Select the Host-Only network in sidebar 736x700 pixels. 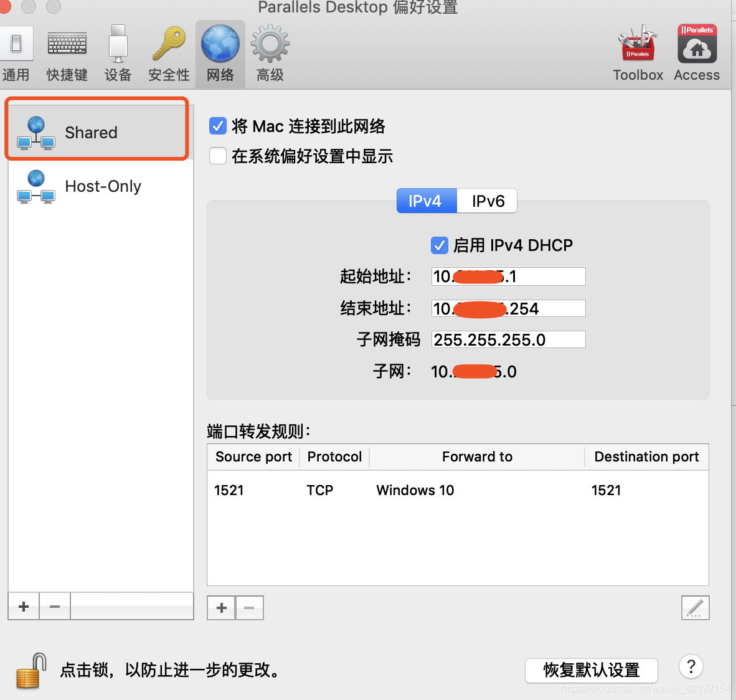pos(100,186)
